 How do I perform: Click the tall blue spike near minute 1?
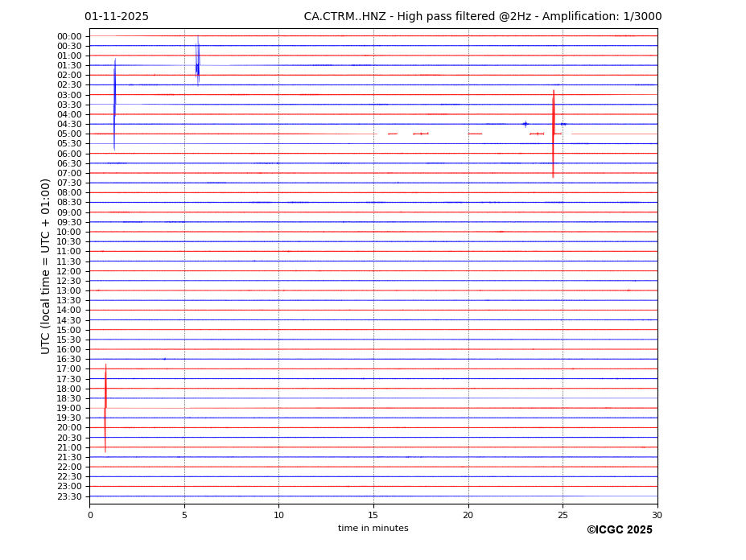click(114, 105)
